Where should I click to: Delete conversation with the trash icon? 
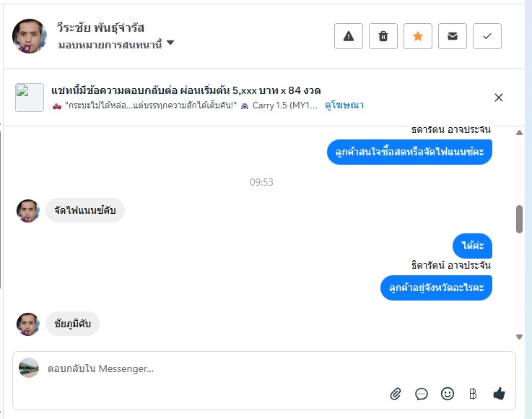coord(383,36)
